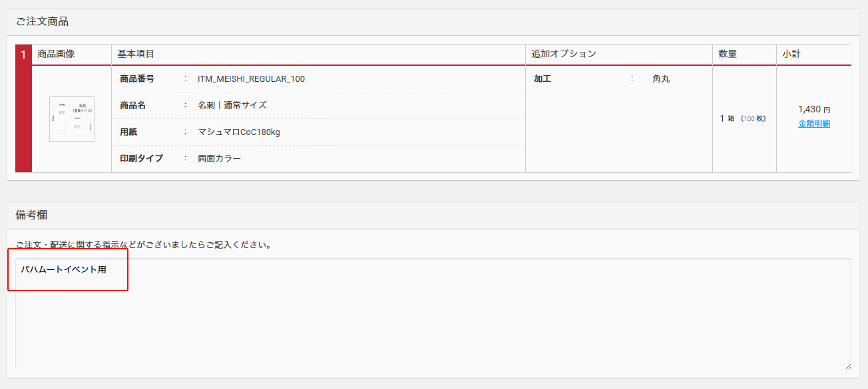
Task: Click the ご注文商品 section heading
Action: pyautogui.click(x=42, y=22)
